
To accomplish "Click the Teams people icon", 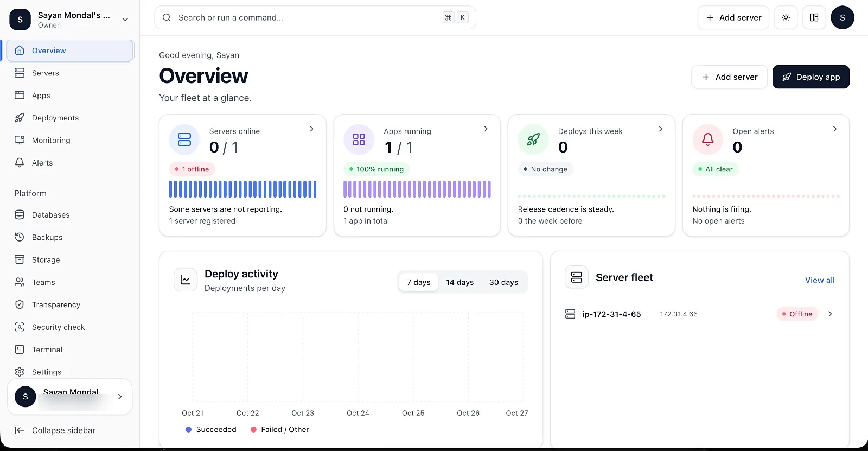I will (20, 282).
